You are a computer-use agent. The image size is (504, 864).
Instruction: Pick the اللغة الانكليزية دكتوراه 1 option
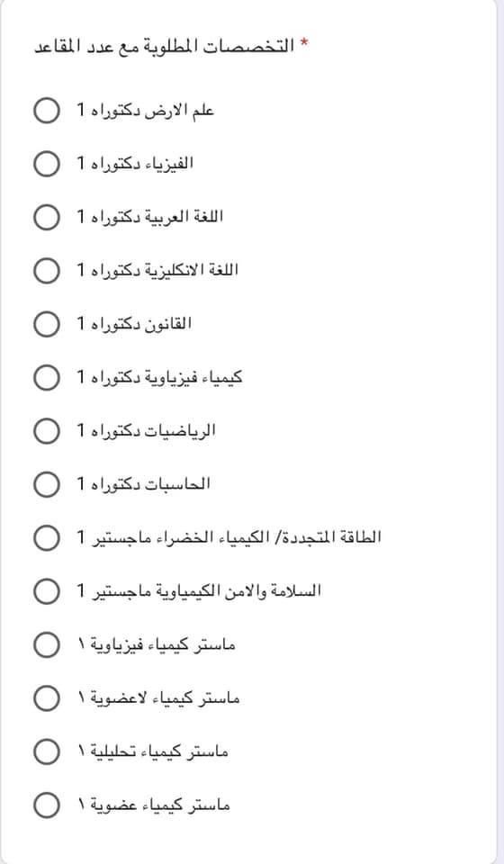pos(46,271)
